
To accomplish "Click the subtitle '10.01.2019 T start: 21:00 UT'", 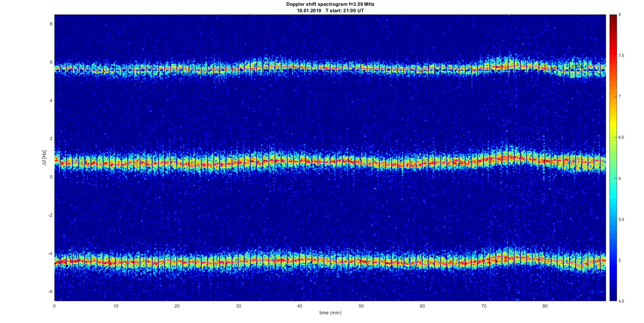I will coord(330,11).
